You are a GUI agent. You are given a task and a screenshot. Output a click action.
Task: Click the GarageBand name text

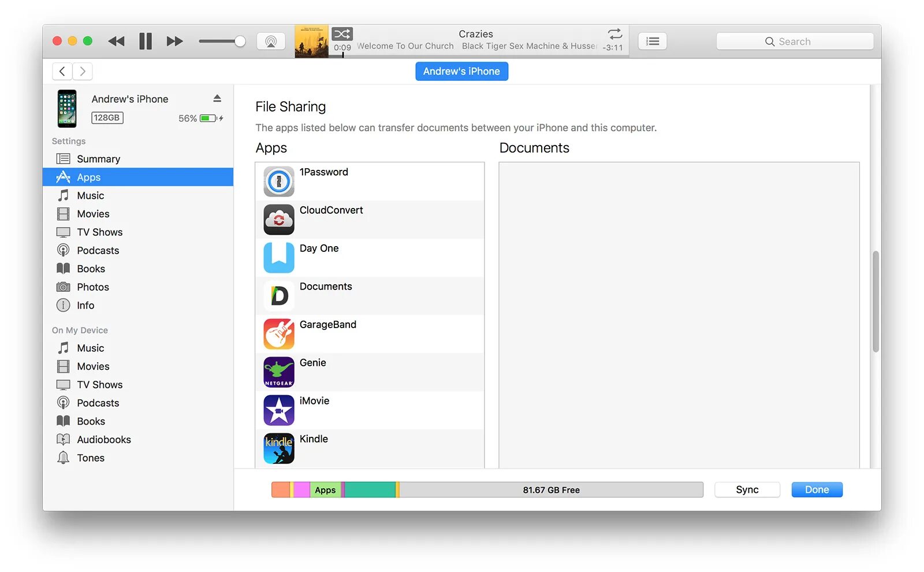click(327, 325)
